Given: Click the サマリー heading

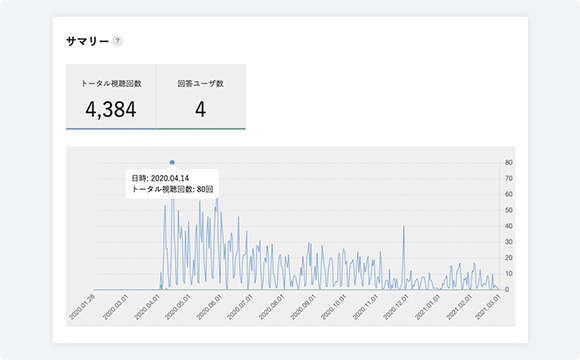Looking at the screenshot, I should (x=88, y=41).
